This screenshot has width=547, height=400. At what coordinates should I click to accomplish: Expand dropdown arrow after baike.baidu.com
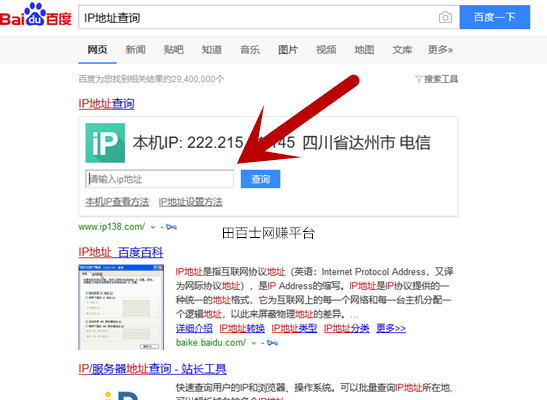[254, 344]
